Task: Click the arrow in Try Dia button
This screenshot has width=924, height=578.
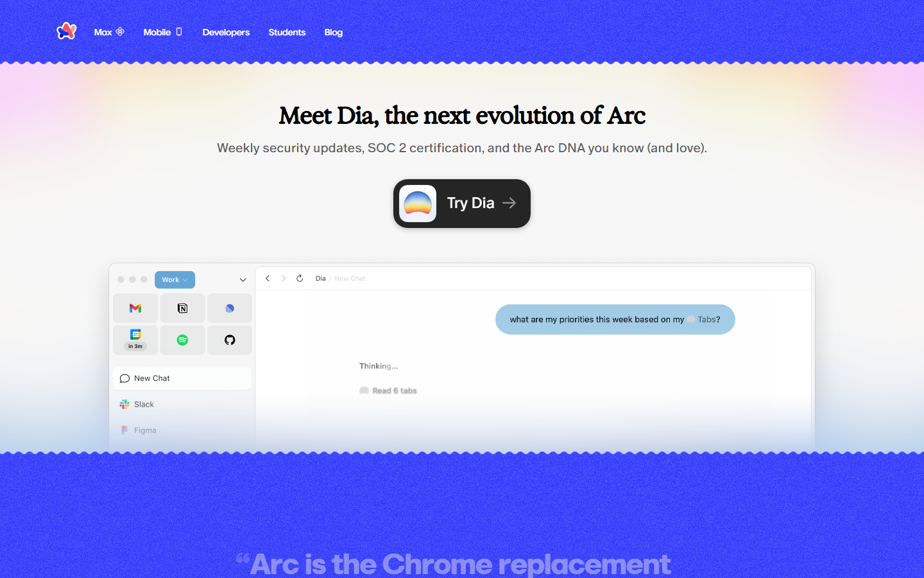Action: [x=509, y=203]
